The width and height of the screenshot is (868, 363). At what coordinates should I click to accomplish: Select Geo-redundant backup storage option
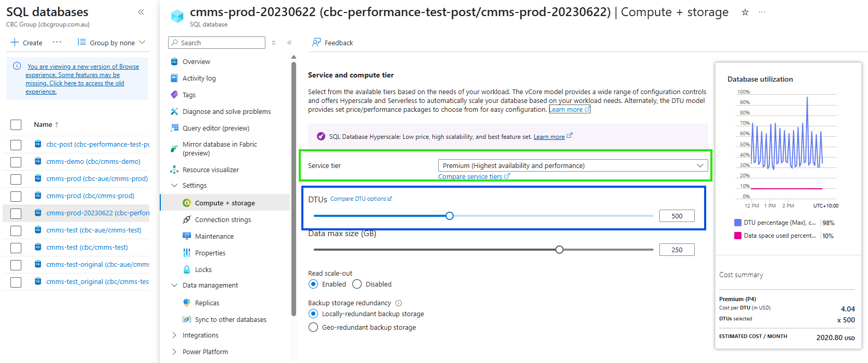coord(313,327)
